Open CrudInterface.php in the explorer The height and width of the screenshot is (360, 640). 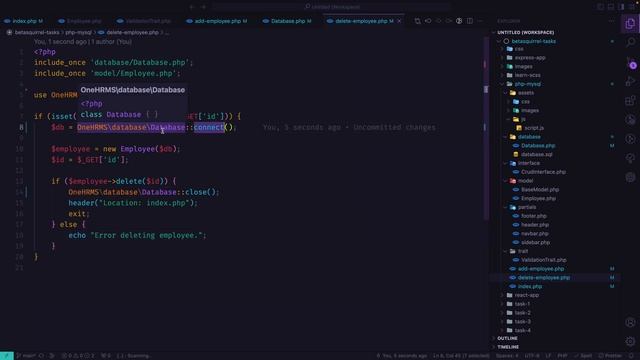(x=543, y=172)
